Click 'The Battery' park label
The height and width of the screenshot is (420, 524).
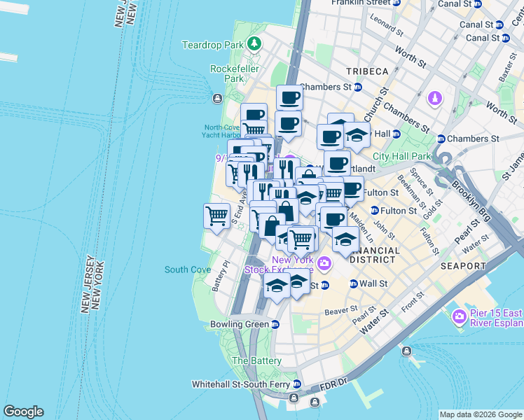click(x=256, y=360)
